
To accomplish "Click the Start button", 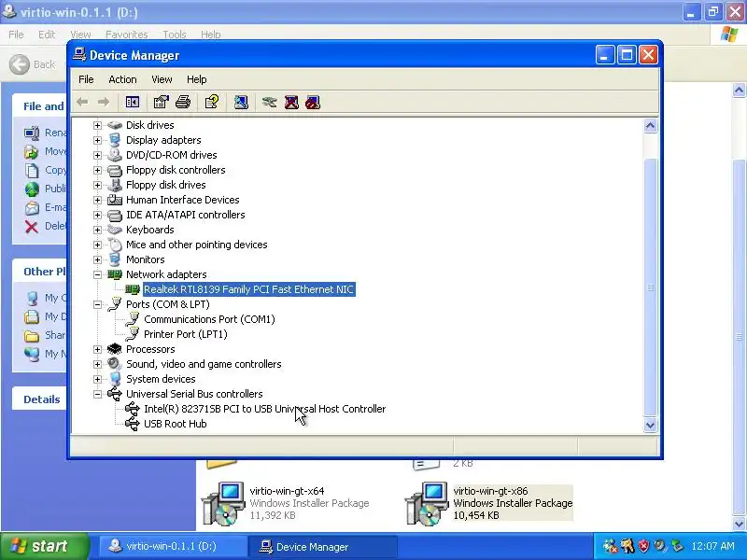I will pyautogui.click(x=44, y=546).
